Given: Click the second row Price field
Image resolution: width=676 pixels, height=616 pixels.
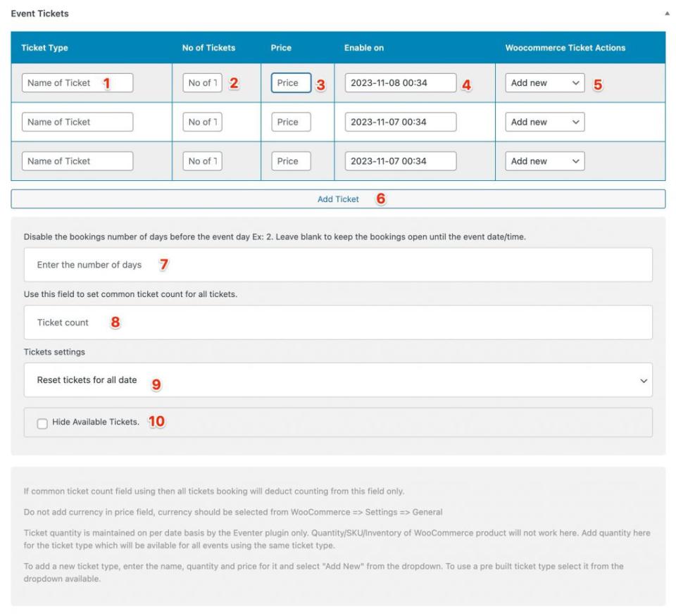Looking at the screenshot, I should coord(291,122).
